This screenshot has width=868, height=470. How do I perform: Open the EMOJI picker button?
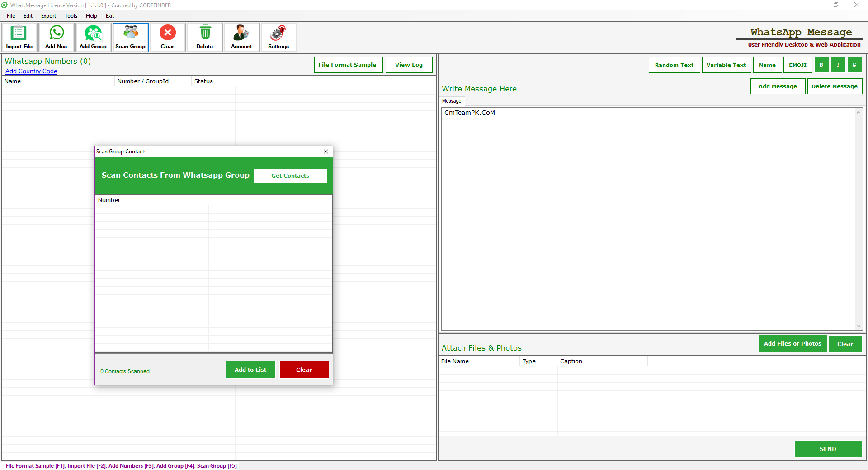798,65
